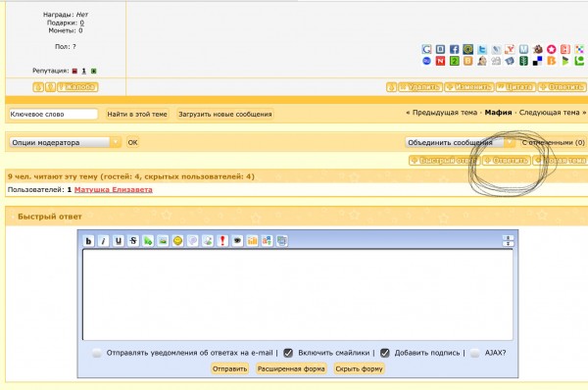Click the 'Цитата' quote button

click(x=516, y=87)
